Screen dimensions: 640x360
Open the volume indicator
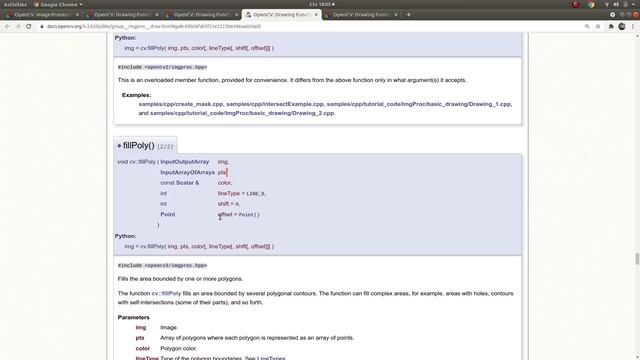pos(616,4)
